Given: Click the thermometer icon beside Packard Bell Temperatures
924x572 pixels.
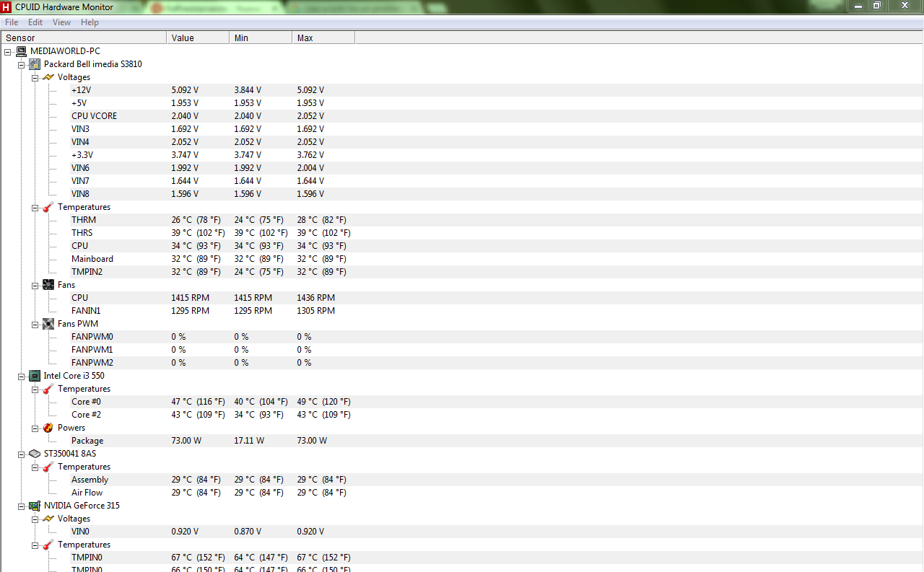Looking at the screenshot, I should pos(48,207).
